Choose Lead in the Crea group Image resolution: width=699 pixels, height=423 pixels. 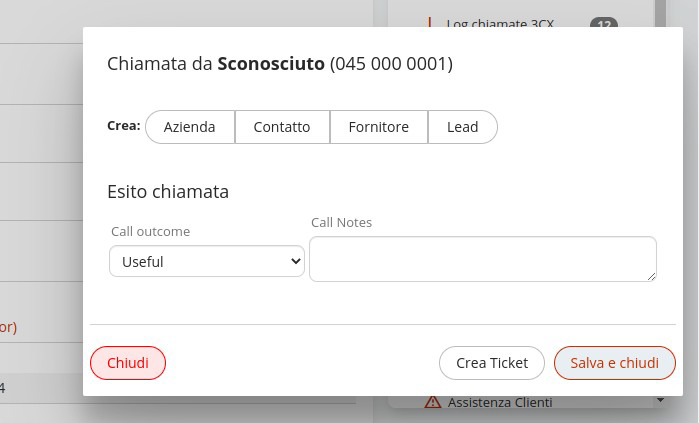[463, 127]
